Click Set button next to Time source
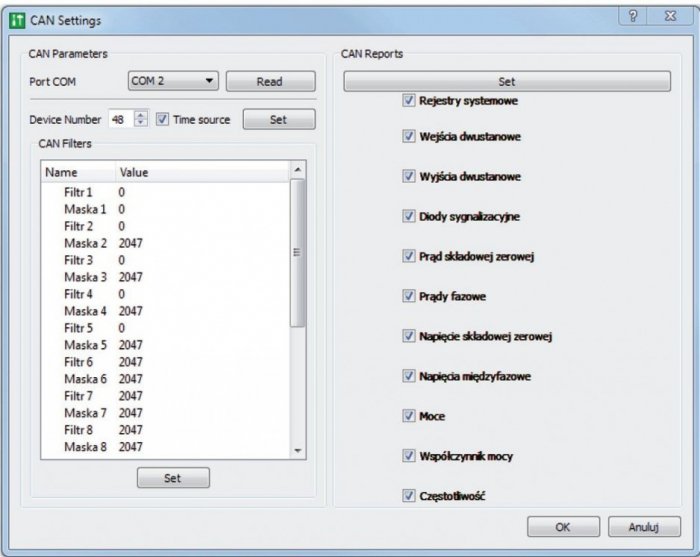Image resolution: width=700 pixels, height=557 pixels. 279,120
